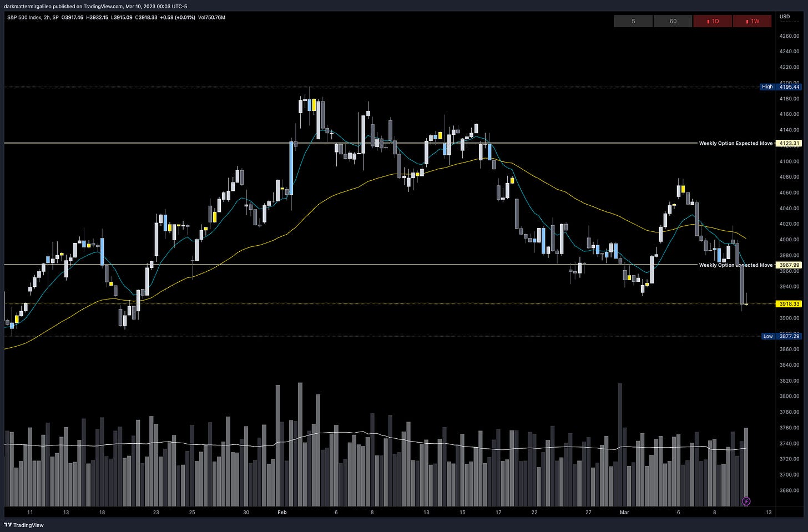Click the 3680.00 price axis label
Screen dimensions: 808x532
789,490
